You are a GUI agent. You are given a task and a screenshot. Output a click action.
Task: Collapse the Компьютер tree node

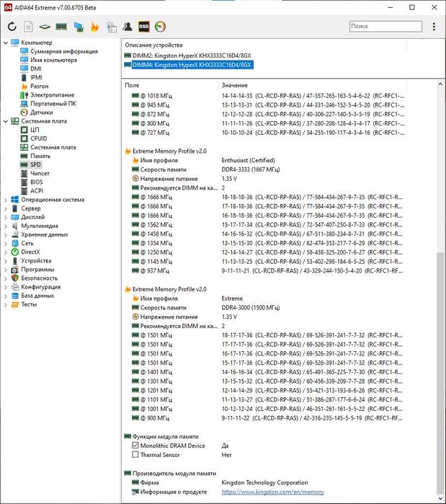[6, 43]
